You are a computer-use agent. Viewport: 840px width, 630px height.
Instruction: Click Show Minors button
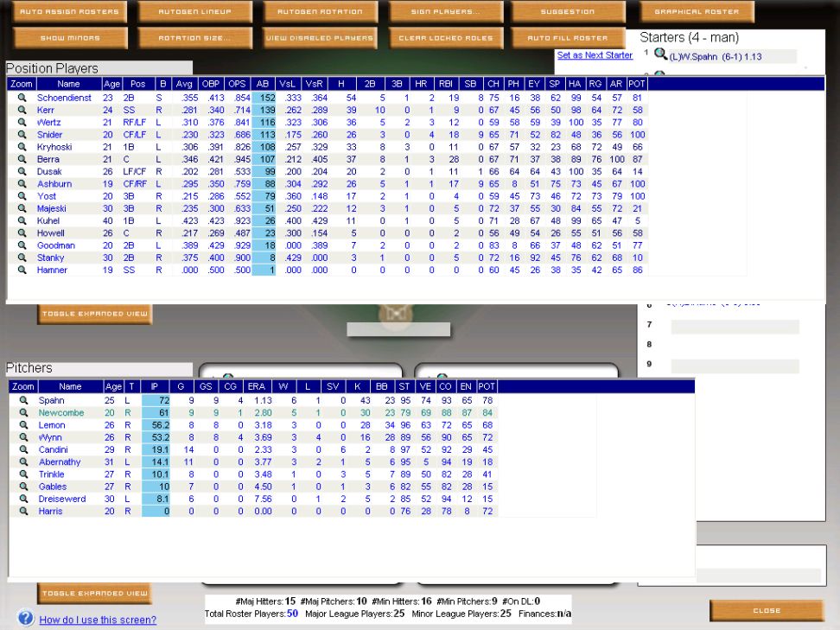[x=70, y=38]
